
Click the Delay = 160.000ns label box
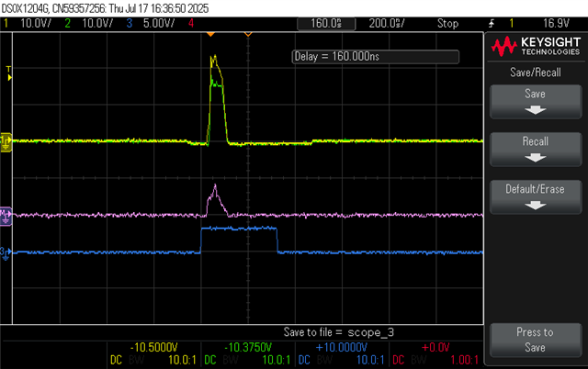point(376,57)
